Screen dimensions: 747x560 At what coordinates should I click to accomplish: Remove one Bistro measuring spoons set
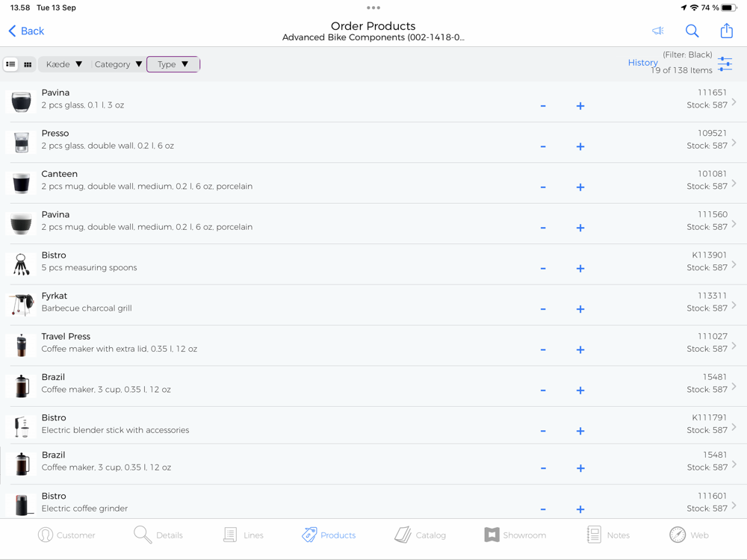point(543,268)
